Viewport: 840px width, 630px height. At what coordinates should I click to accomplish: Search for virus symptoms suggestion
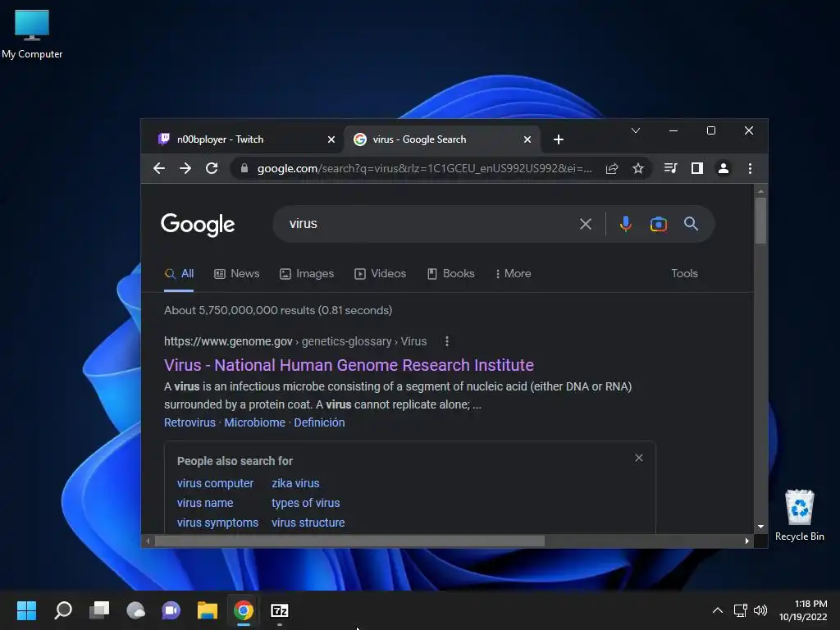(217, 523)
